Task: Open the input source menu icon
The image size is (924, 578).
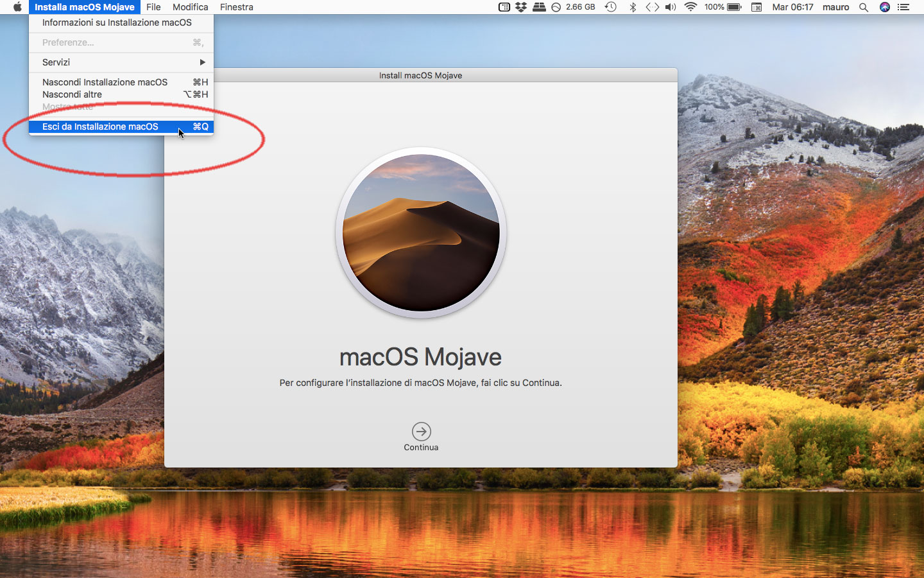Action: 757,7
